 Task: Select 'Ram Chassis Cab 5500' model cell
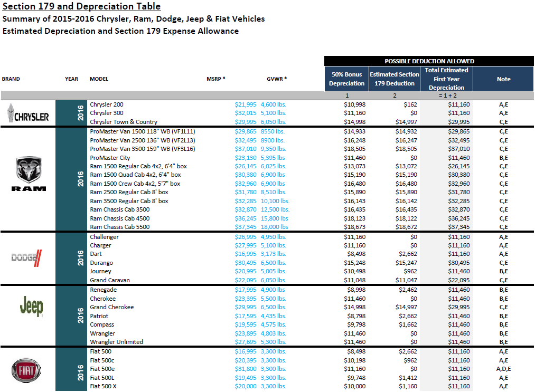pos(120,227)
